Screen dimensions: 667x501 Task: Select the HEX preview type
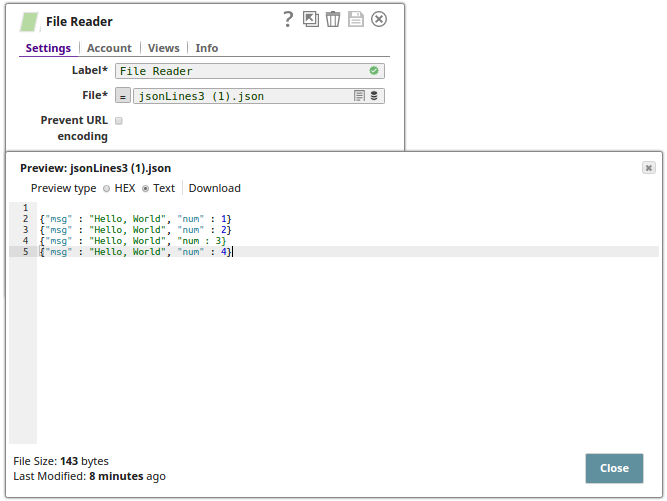[x=107, y=188]
